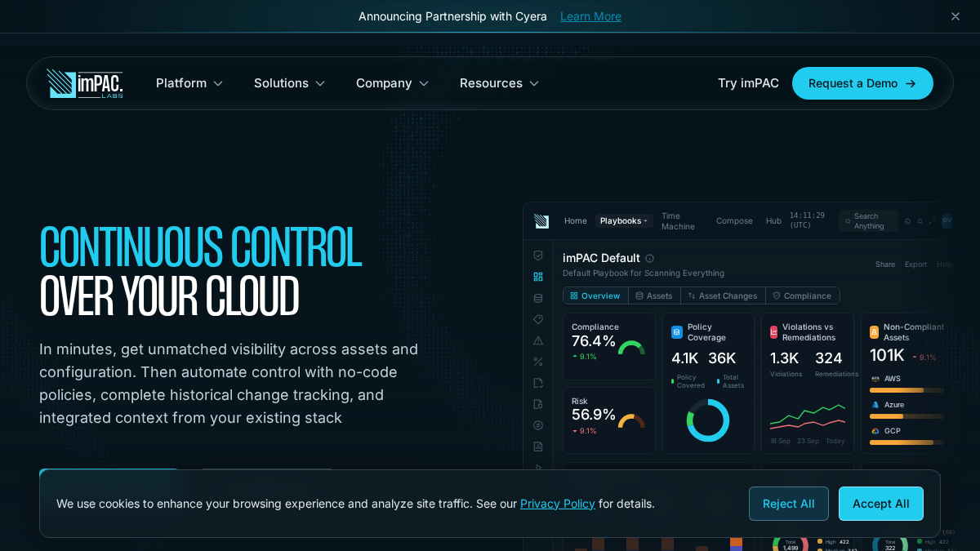Viewport: 980px width, 551px height.
Task: Click the green Compliance gauge arc
Action: (x=631, y=348)
